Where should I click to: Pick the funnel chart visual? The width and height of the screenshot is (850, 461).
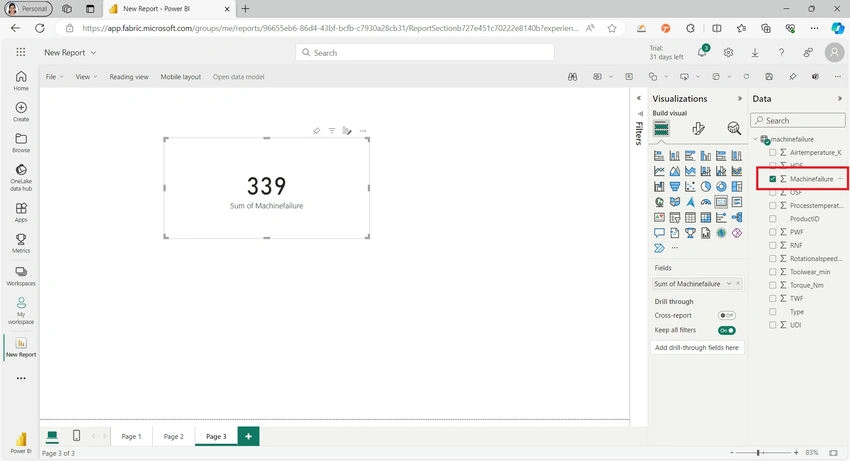[x=674, y=187]
